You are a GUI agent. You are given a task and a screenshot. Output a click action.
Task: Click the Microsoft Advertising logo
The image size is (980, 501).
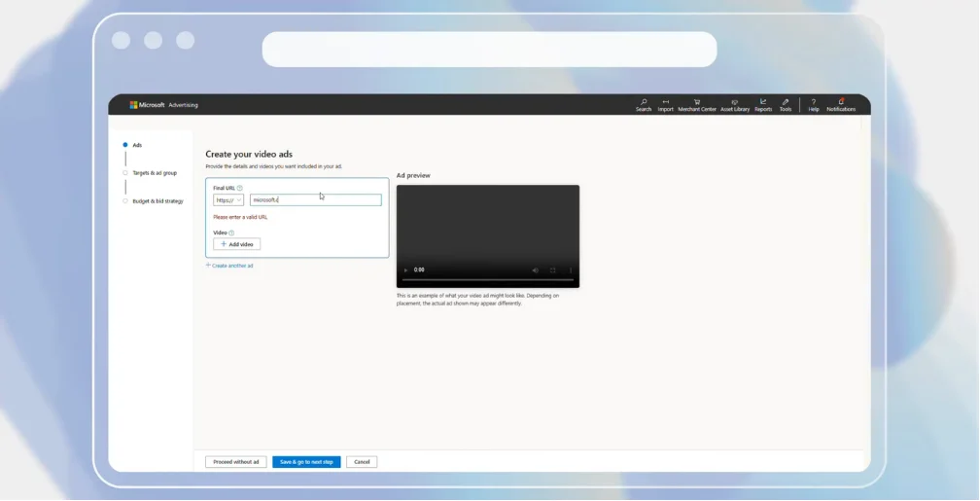tap(163, 105)
